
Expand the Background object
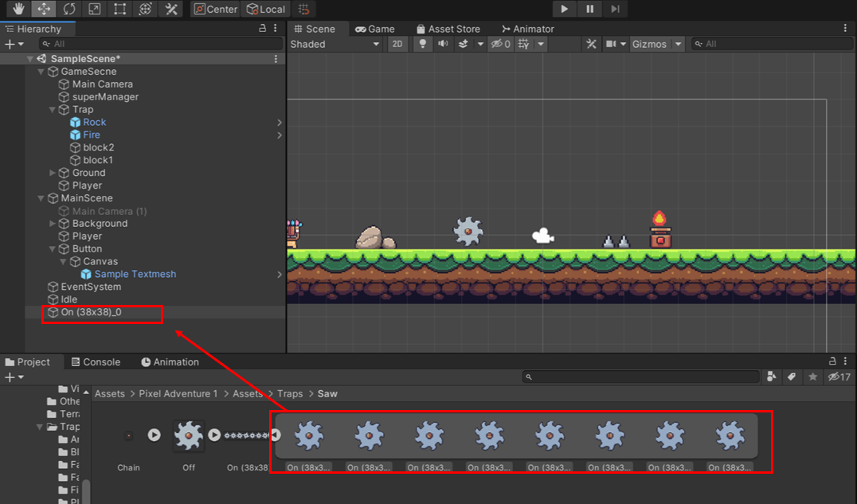pos(53,224)
